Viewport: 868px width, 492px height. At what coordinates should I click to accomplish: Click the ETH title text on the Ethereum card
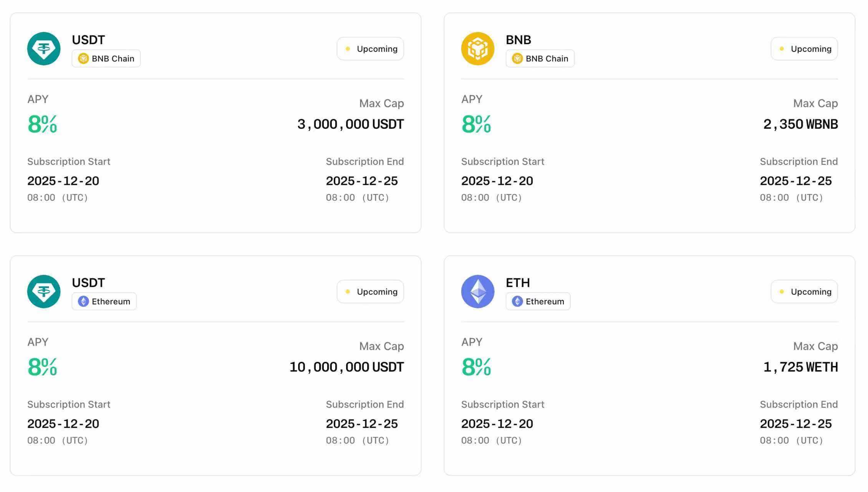click(x=518, y=283)
